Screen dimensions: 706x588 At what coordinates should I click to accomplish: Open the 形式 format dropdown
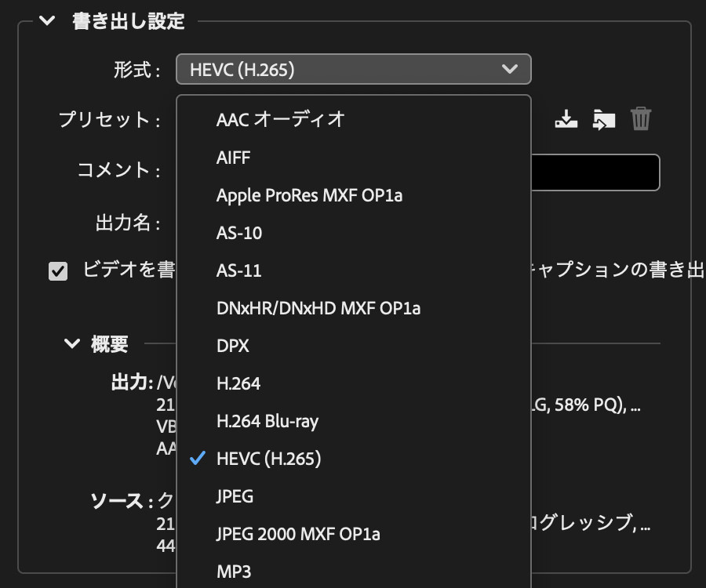point(354,70)
